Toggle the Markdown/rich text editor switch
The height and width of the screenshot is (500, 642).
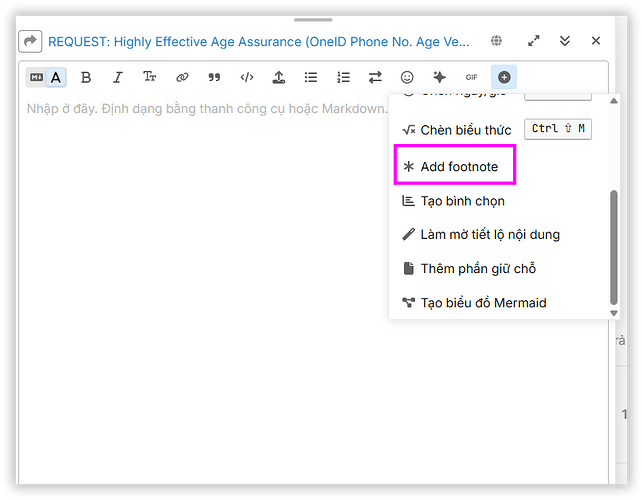[46, 77]
